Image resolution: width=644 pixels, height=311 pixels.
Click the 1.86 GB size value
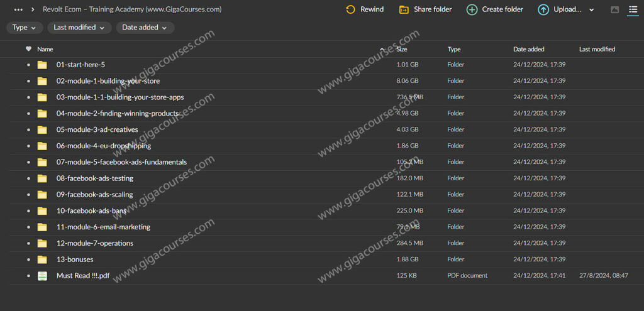408,146
